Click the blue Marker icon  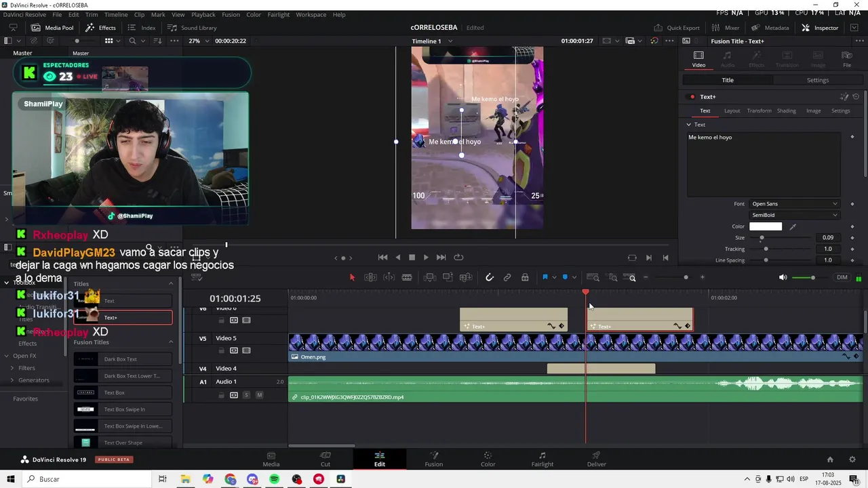tap(565, 277)
